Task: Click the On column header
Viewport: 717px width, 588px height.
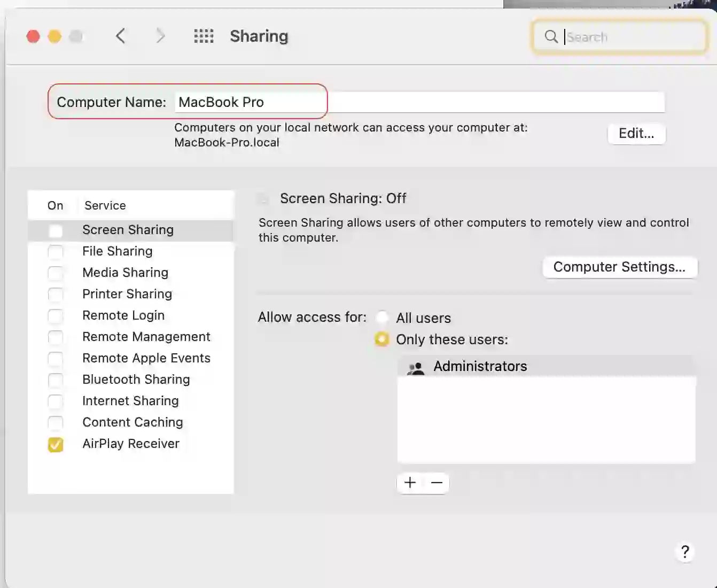Action: click(55, 205)
